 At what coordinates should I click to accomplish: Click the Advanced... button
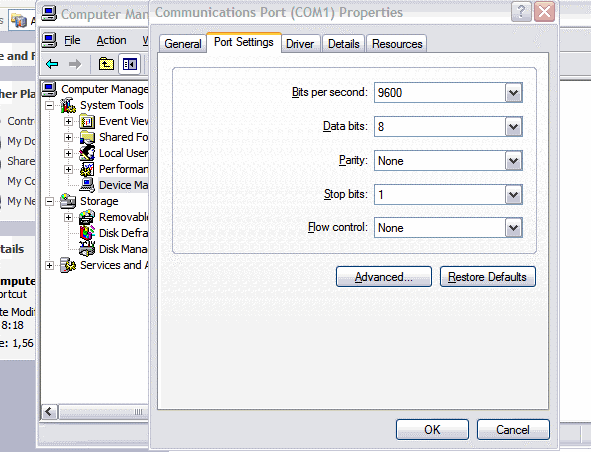384,277
